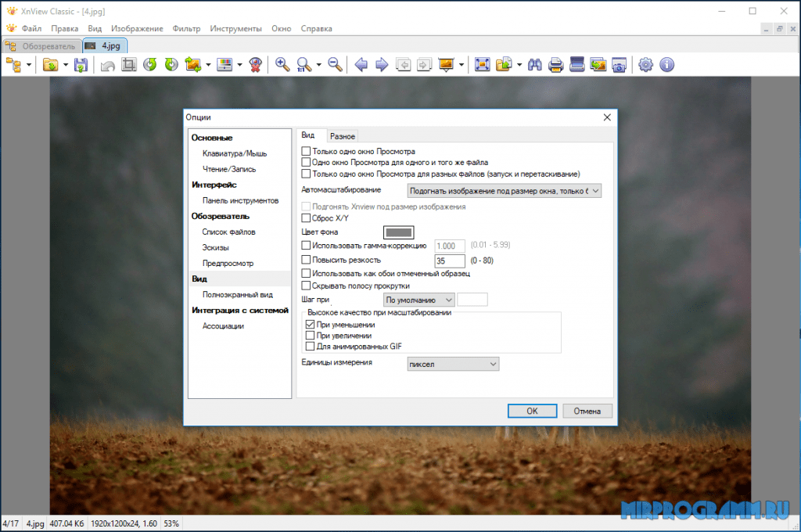The image size is (801, 532).
Task: Click the empty field next to 'Шаг при'
Action: pyautogui.click(x=472, y=300)
